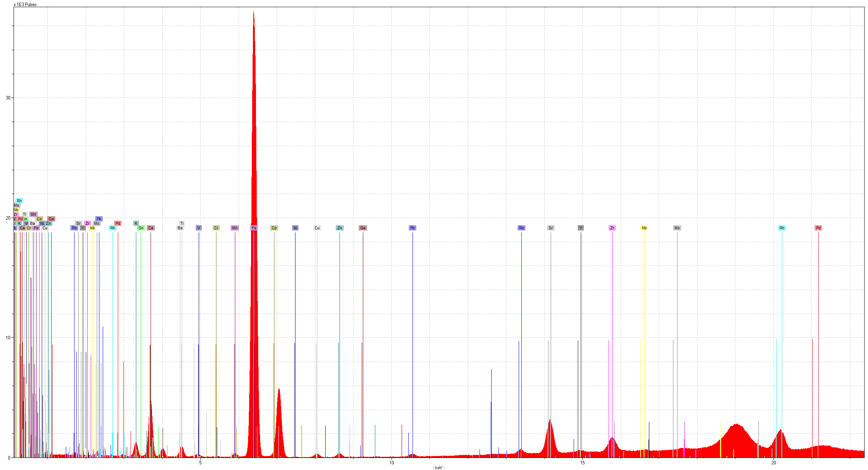Select the Mo label beneath the low-energy Pb label
Image resolution: width=868 pixels, height=470 pixels.
(x=97, y=223)
